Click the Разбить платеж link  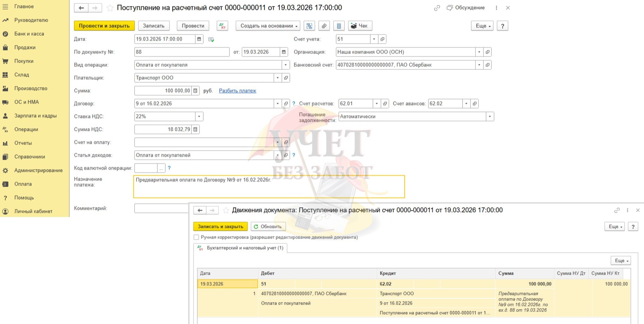click(237, 91)
